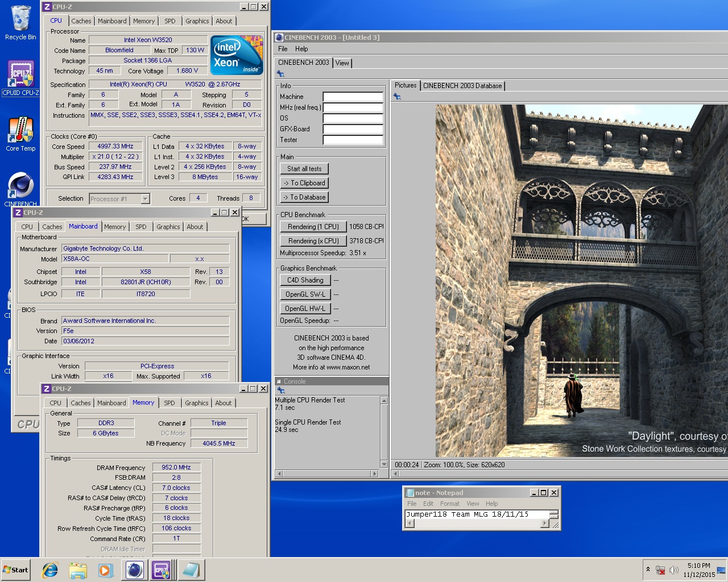Click console vertical scrollbar up arrow

[384, 401]
